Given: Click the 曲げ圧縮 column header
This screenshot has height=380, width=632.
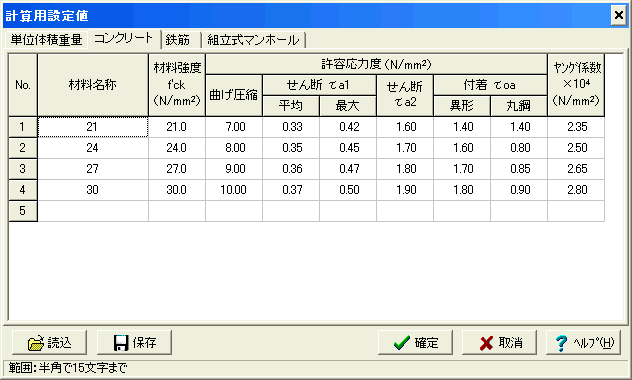Looking at the screenshot, I should coord(234,95).
